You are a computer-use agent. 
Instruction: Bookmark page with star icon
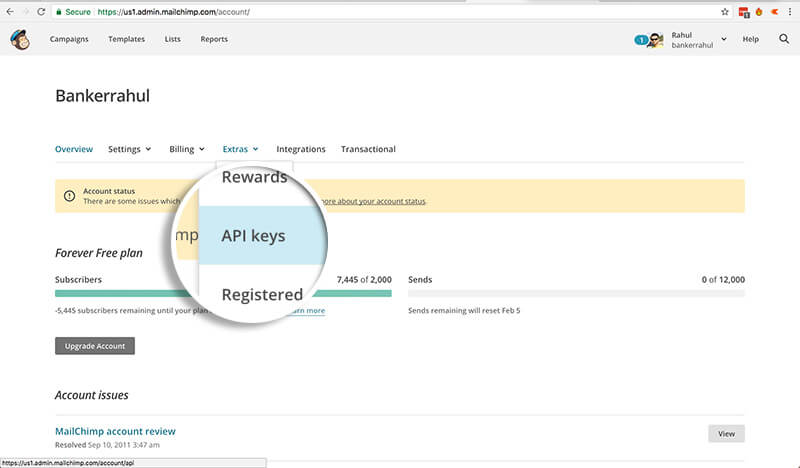click(x=724, y=11)
